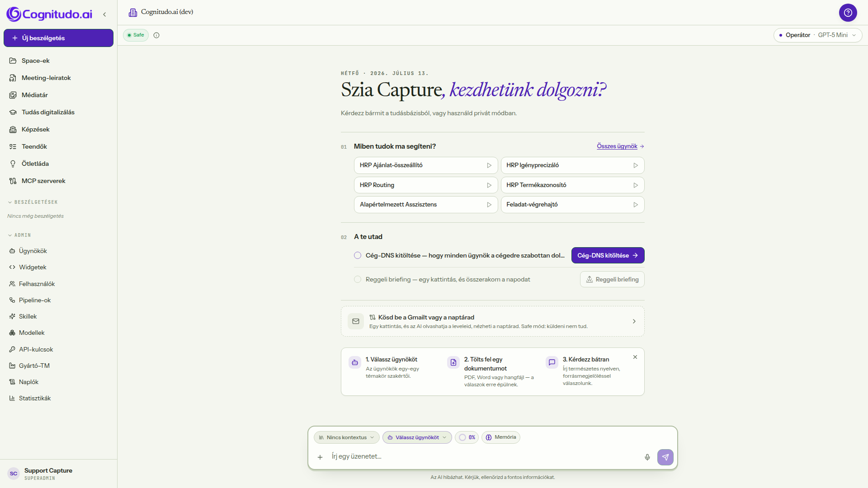Open the Válassz ügynököt dropdown

(x=417, y=437)
